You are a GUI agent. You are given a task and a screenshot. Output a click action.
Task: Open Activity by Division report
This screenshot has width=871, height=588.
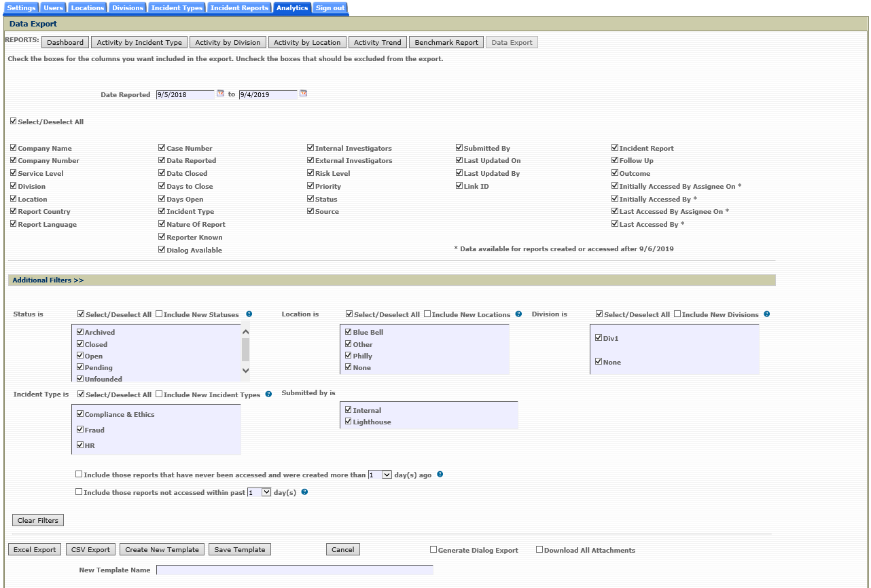click(228, 42)
